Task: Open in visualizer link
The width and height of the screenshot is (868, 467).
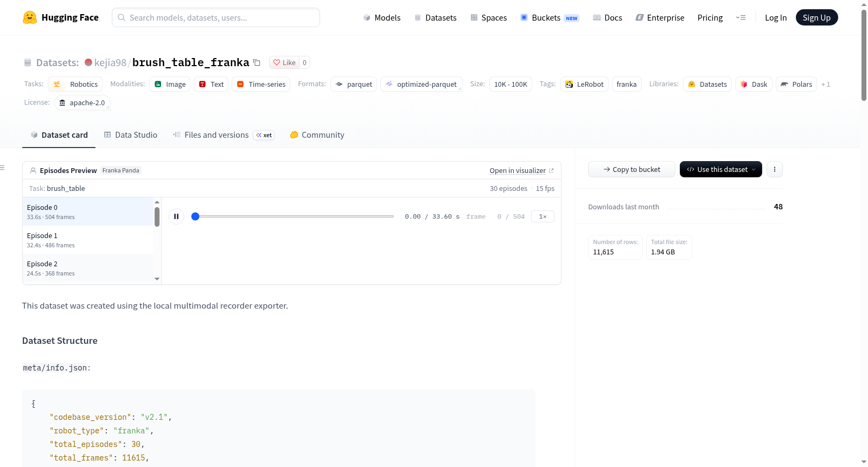Action: pos(522,170)
